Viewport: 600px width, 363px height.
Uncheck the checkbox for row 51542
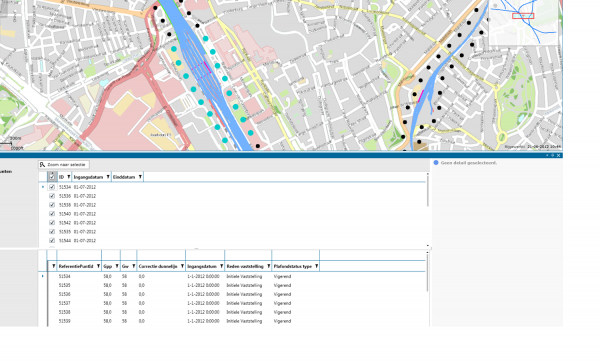pyautogui.click(x=52, y=223)
